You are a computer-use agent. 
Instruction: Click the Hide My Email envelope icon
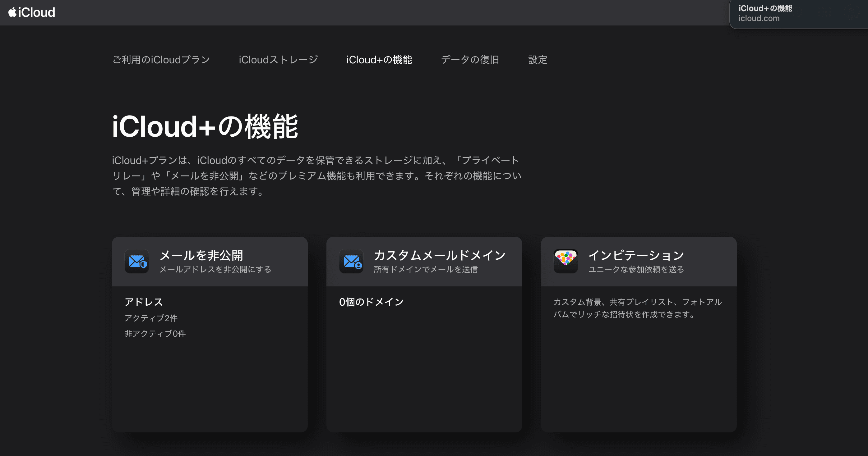(x=137, y=261)
